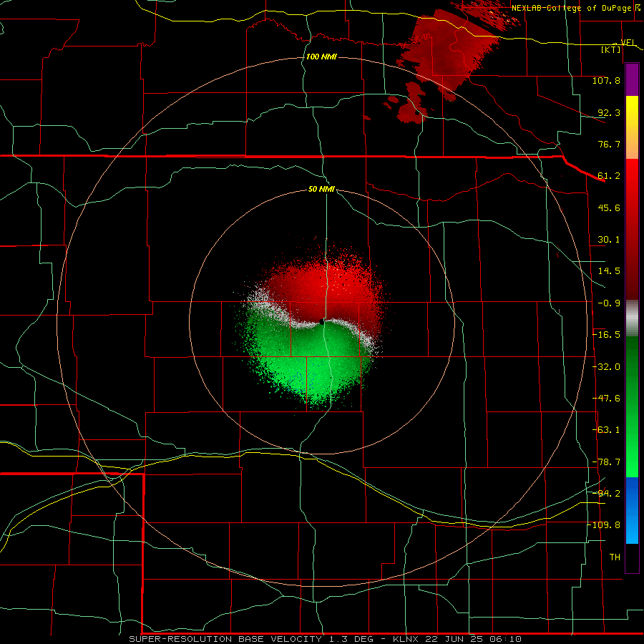Click the 100 NMI range ring label

coord(321,57)
